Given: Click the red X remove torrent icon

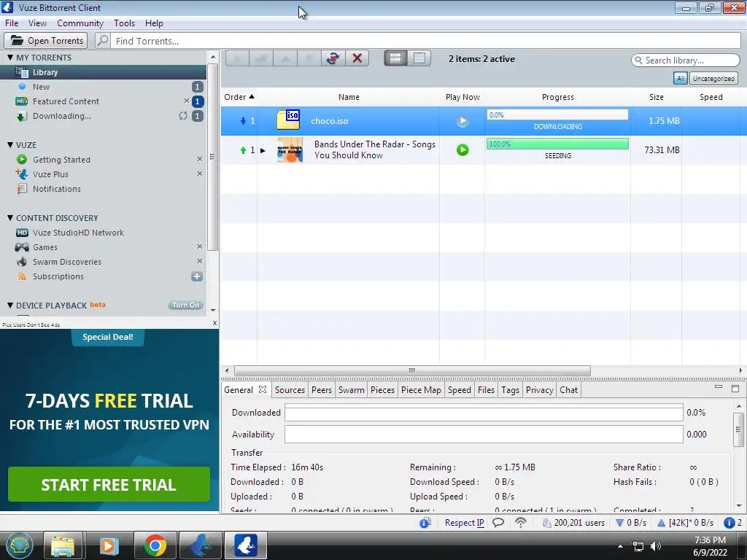Looking at the screenshot, I should point(357,58).
